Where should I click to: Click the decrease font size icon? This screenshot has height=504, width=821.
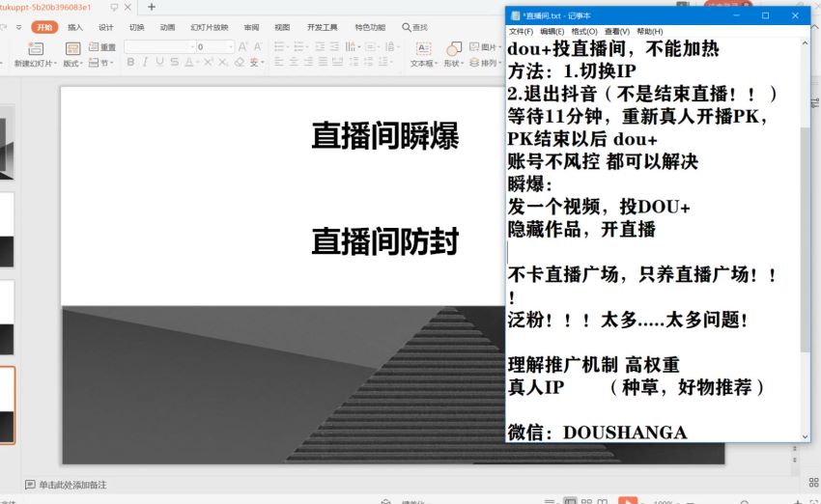(x=258, y=47)
